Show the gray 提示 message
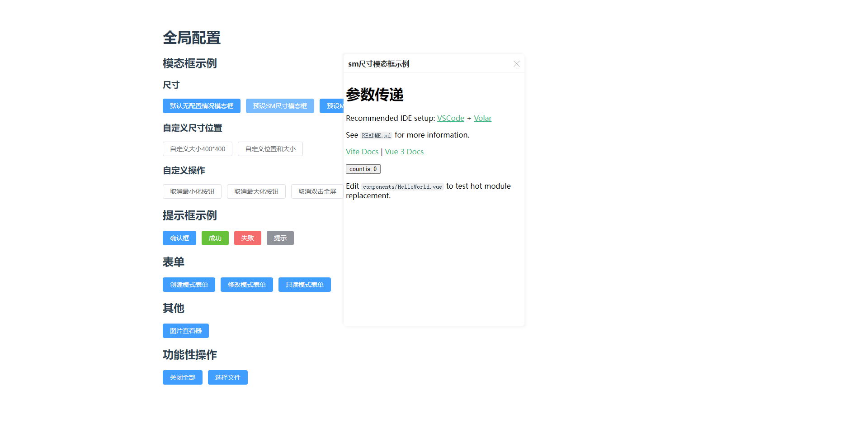This screenshot has width=868, height=424. (x=280, y=238)
